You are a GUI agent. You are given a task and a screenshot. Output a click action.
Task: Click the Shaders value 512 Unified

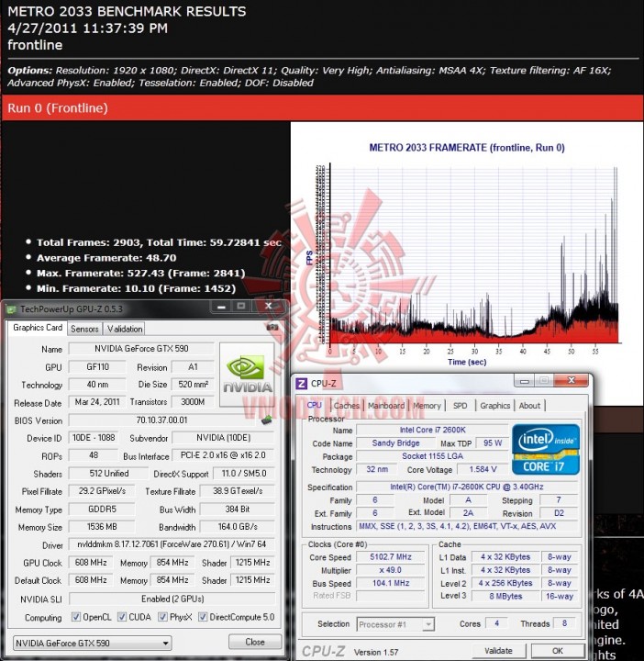(108, 474)
